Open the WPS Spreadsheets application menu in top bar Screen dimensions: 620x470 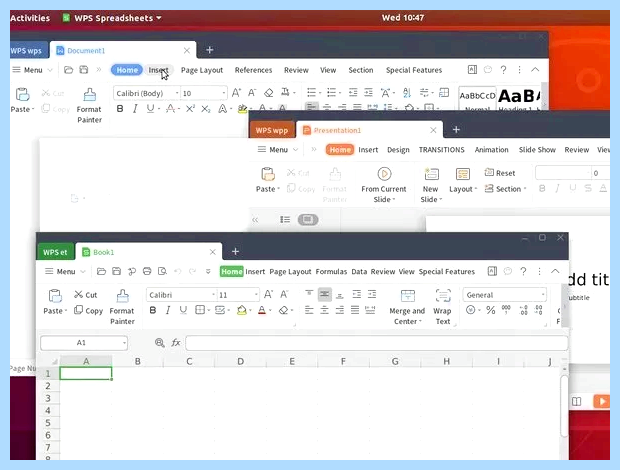point(112,18)
